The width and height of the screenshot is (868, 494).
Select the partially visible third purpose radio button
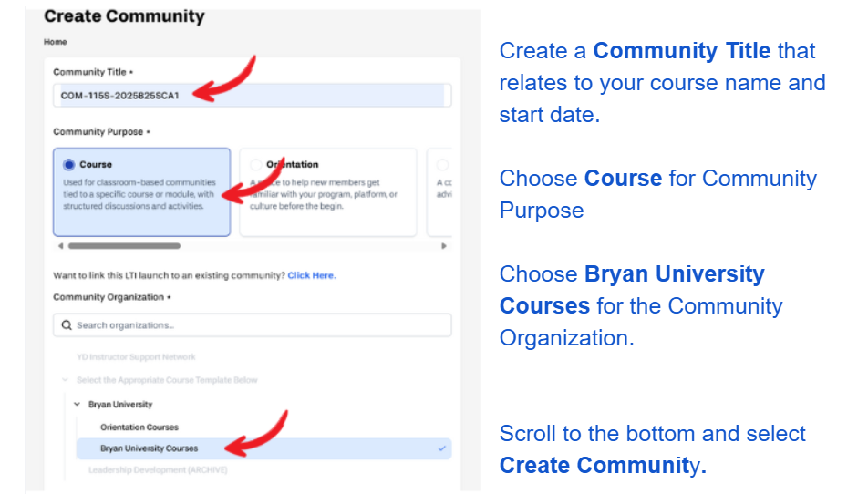click(442, 164)
